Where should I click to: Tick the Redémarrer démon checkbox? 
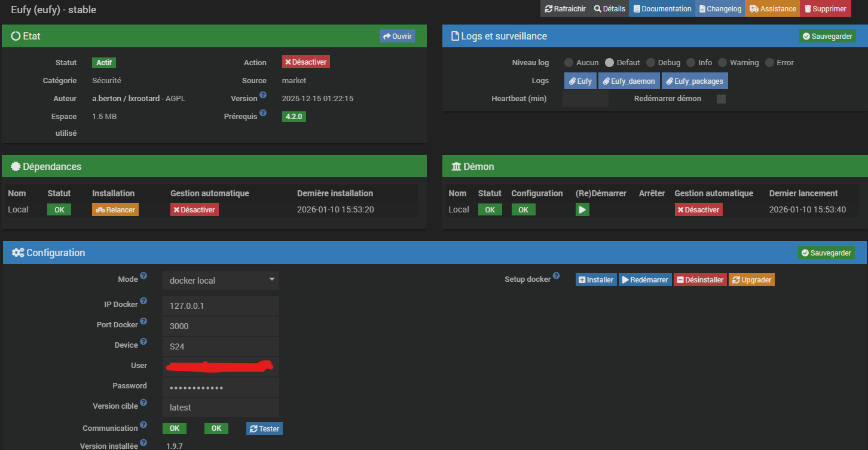(x=721, y=99)
